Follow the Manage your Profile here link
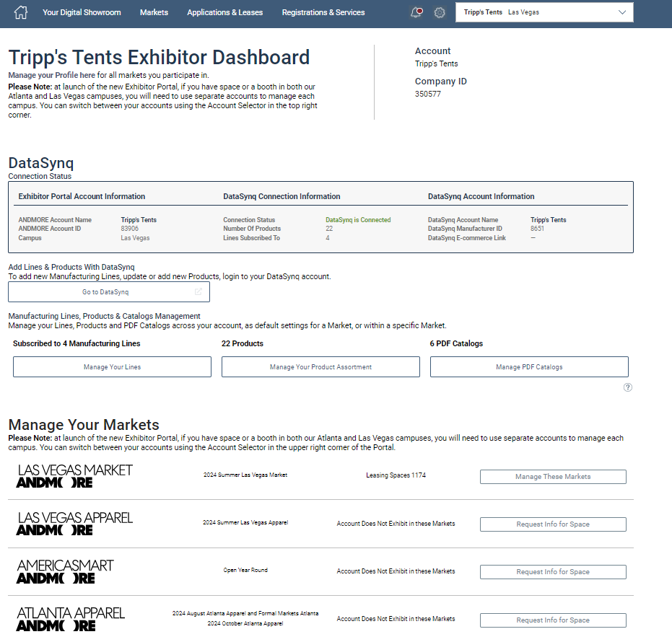The width and height of the screenshot is (672, 642). [51, 75]
